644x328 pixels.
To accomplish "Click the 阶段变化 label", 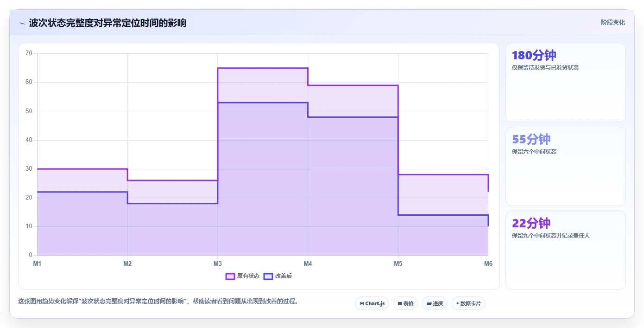I will (x=613, y=22).
